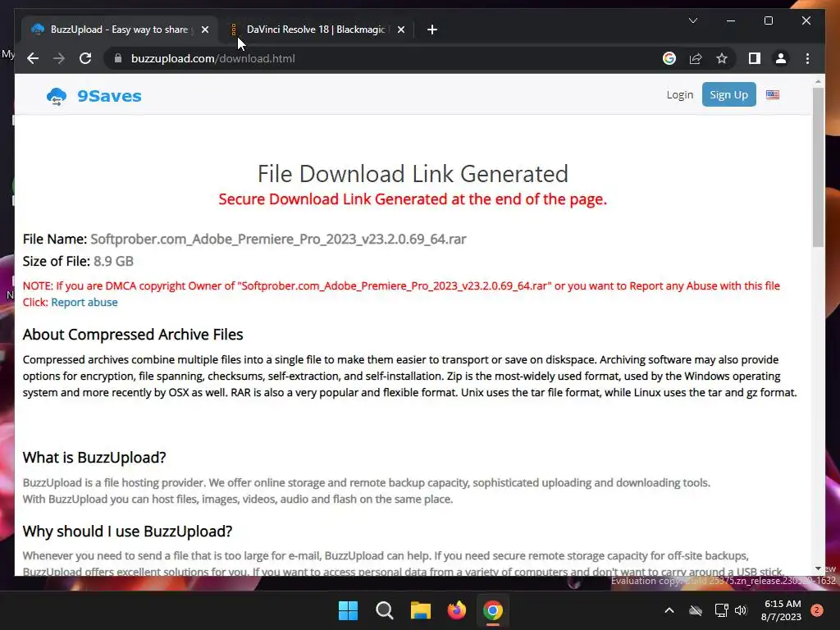Click the scrollbar up arrow

[x=818, y=81]
